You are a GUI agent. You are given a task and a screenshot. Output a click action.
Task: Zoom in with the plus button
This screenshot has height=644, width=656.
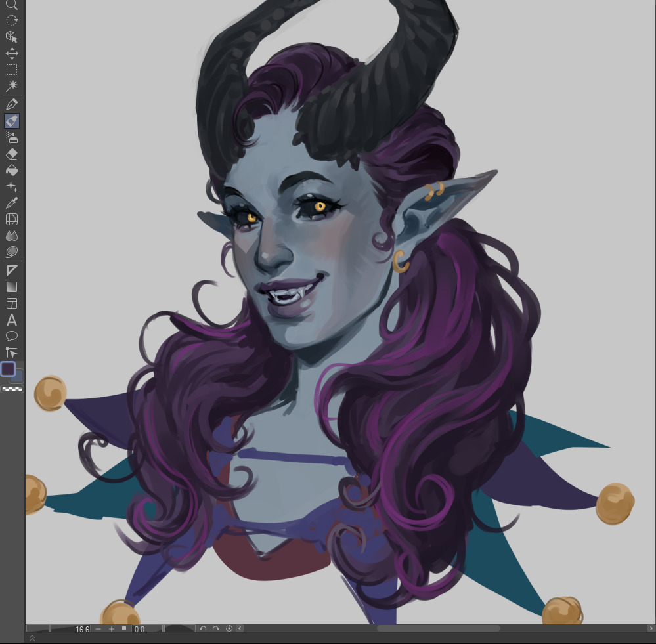pyautogui.click(x=111, y=628)
